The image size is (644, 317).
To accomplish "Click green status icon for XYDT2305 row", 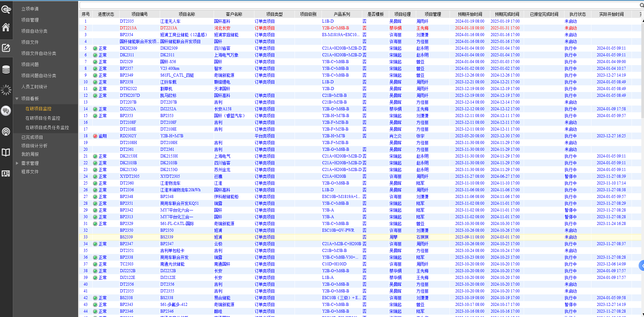I will click(95, 176).
